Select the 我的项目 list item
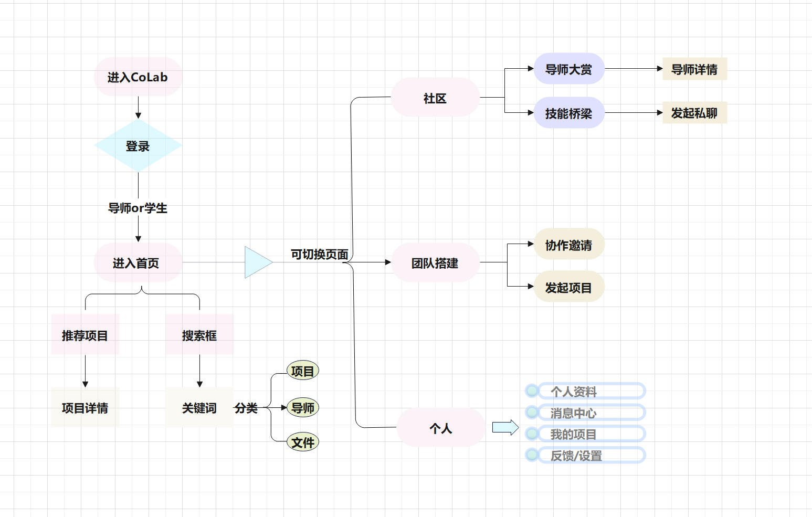 tap(592, 434)
